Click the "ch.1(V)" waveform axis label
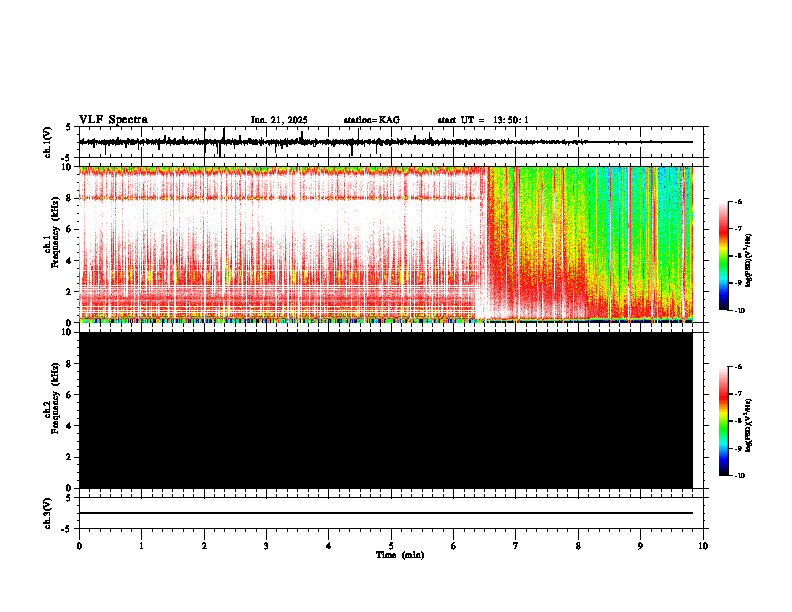This screenshot has width=792, height=612. [x=48, y=142]
